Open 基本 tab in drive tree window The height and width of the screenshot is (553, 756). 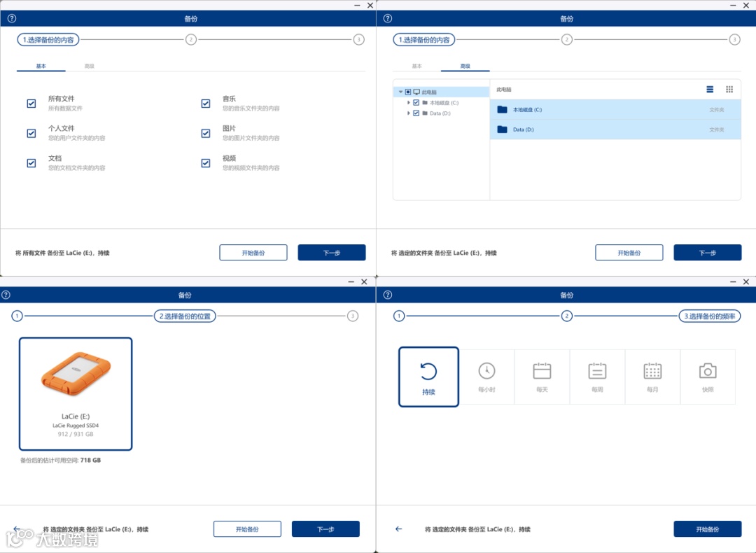pos(416,66)
